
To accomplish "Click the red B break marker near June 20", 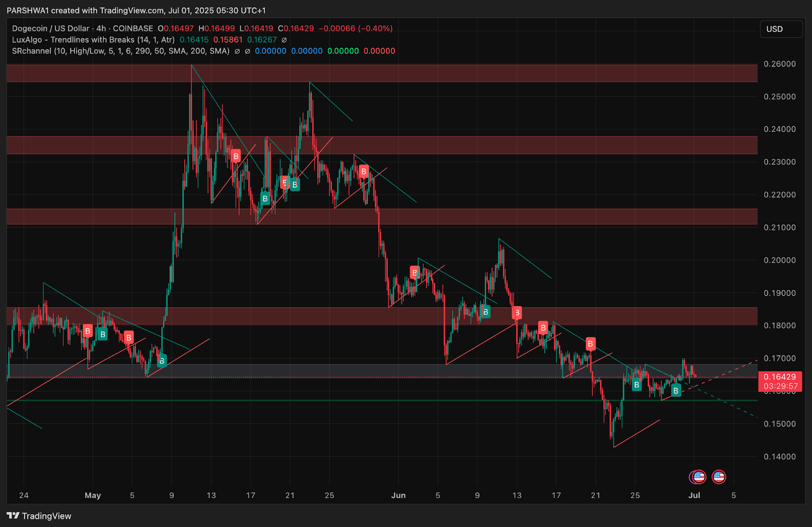I will 590,344.
